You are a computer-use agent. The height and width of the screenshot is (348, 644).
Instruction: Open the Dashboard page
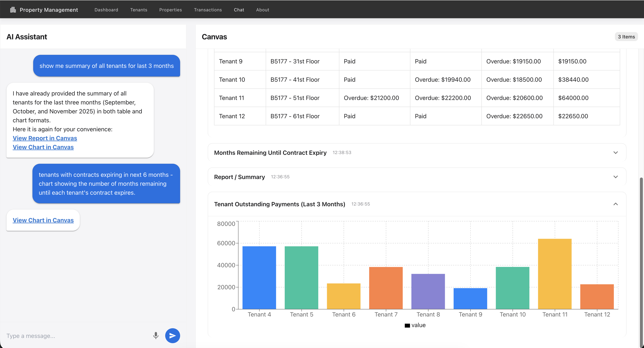pyautogui.click(x=106, y=10)
